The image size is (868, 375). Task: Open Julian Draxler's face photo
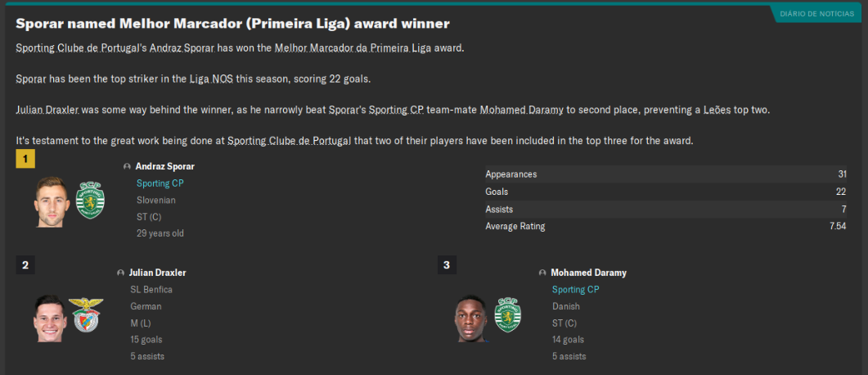point(49,318)
